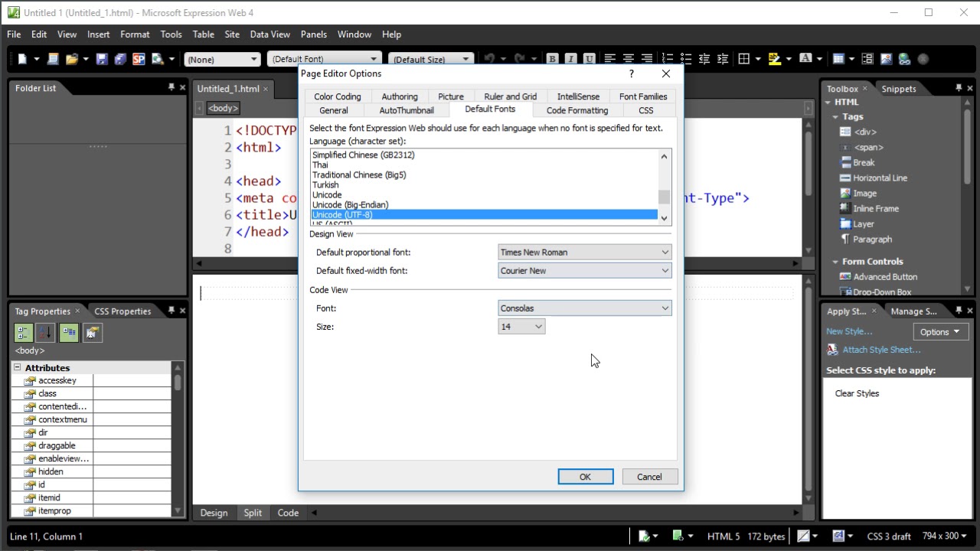
Task: Click the Increase Indent icon
Action: pos(723,59)
